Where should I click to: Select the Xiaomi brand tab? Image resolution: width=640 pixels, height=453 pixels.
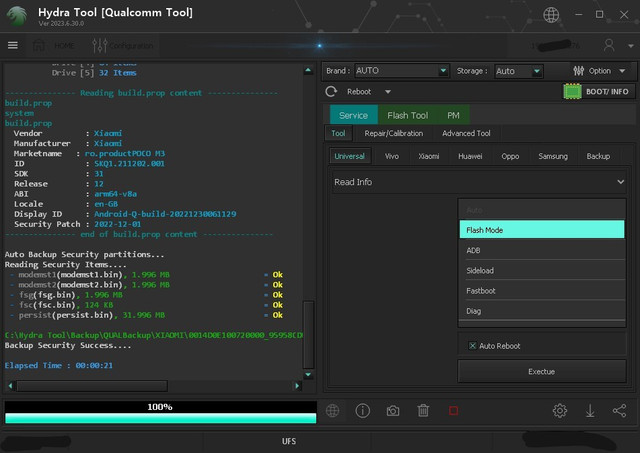click(x=429, y=156)
